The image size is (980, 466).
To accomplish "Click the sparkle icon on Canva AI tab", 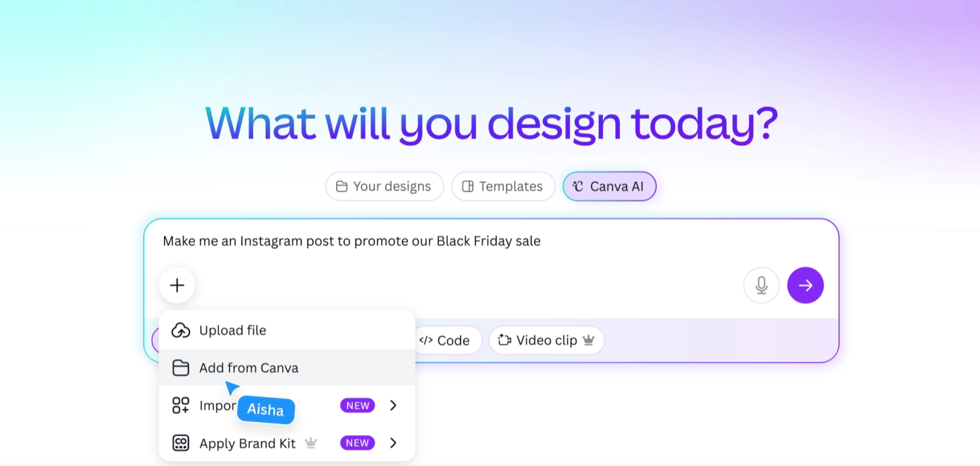I will (x=577, y=186).
